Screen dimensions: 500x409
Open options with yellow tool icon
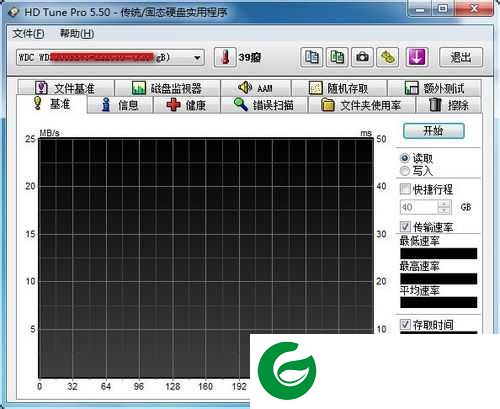(388, 57)
